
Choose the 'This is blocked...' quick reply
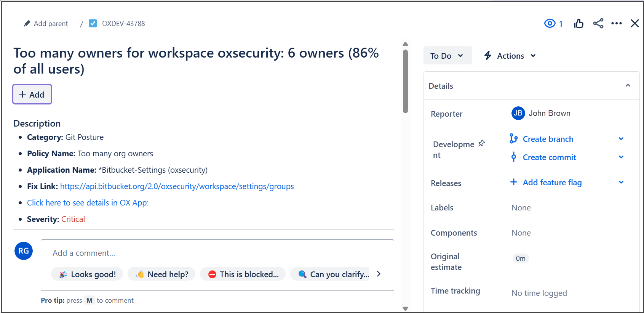(x=243, y=274)
